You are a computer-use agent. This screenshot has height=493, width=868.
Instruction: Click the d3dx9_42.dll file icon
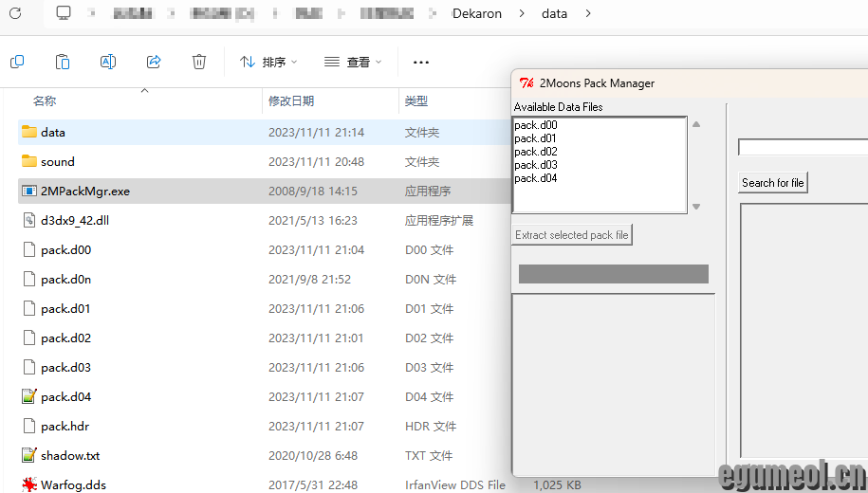click(x=28, y=220)
